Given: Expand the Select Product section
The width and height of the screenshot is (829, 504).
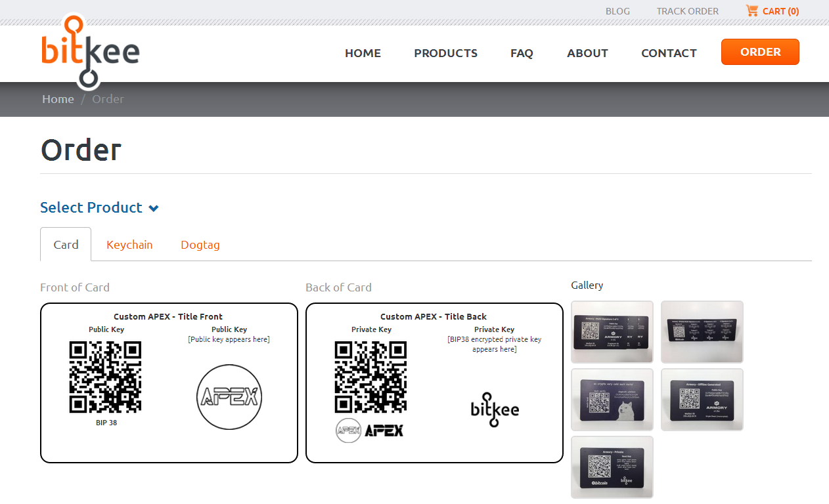Looking at the screenshot, I should click(x=99, y=207).
